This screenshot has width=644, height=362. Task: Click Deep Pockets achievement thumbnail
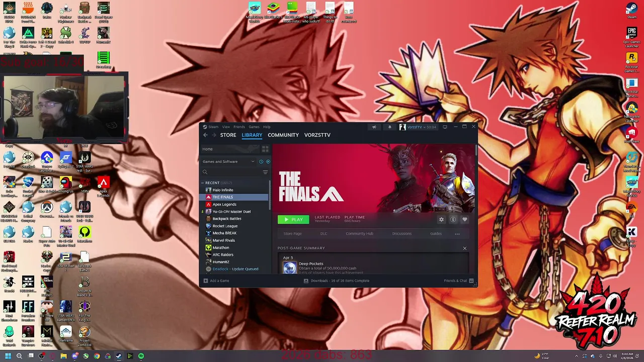[289, 267]
